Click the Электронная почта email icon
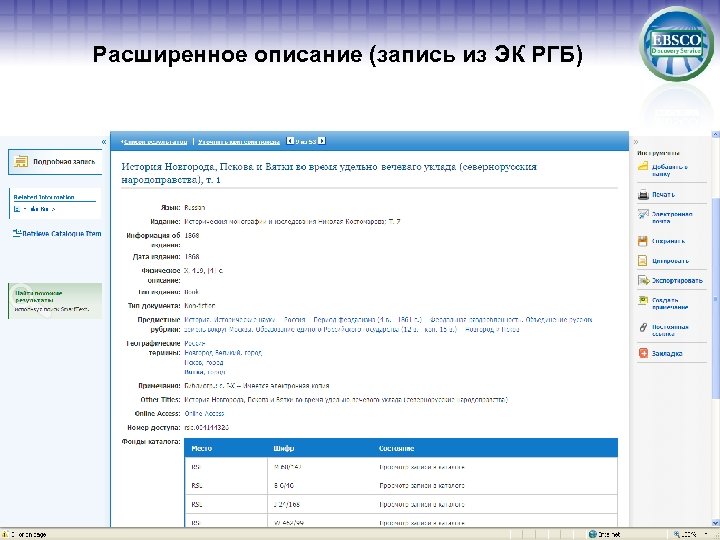 point(643,215)
